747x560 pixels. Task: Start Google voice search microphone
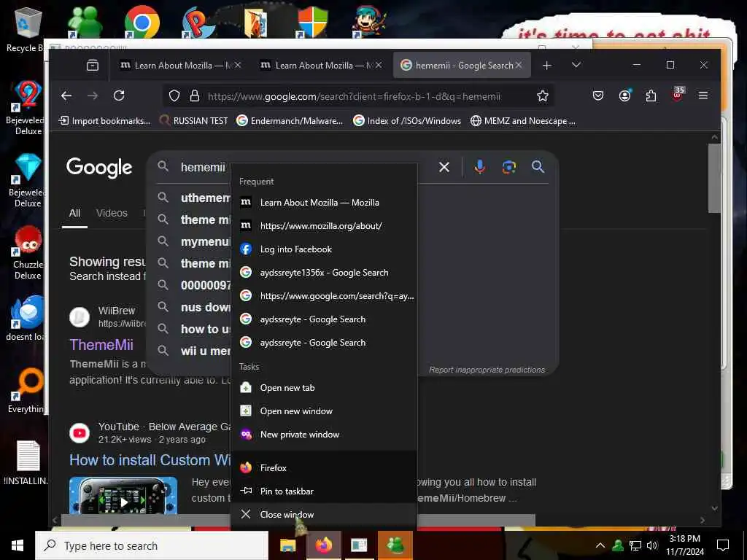click(480, 167)
